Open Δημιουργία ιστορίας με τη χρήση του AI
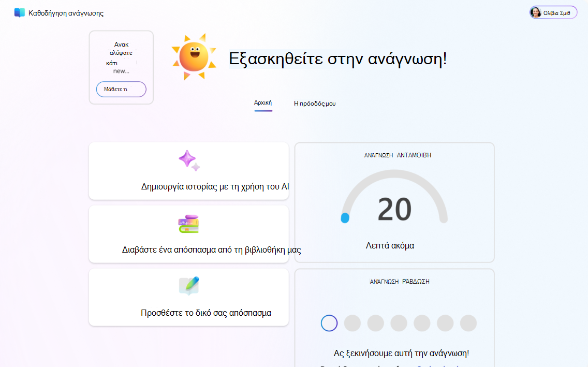Viewport: 588px width, 367px height. tap(188, 171)
